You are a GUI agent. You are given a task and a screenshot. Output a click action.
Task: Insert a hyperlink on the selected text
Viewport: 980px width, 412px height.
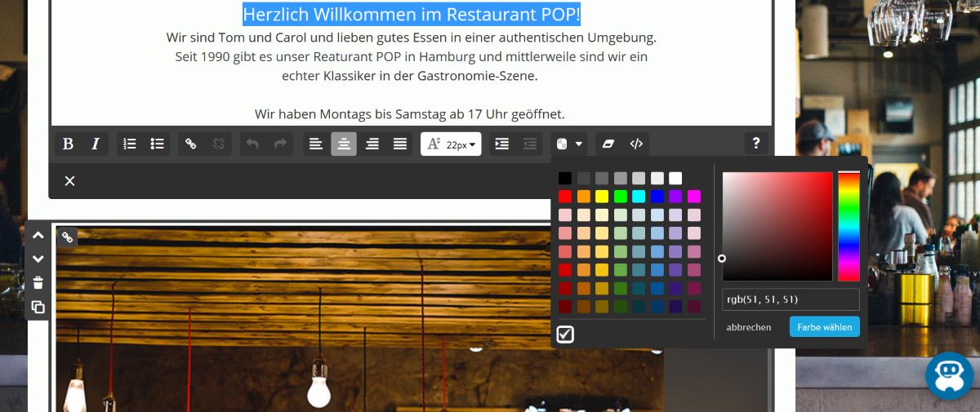pos(191,144)
